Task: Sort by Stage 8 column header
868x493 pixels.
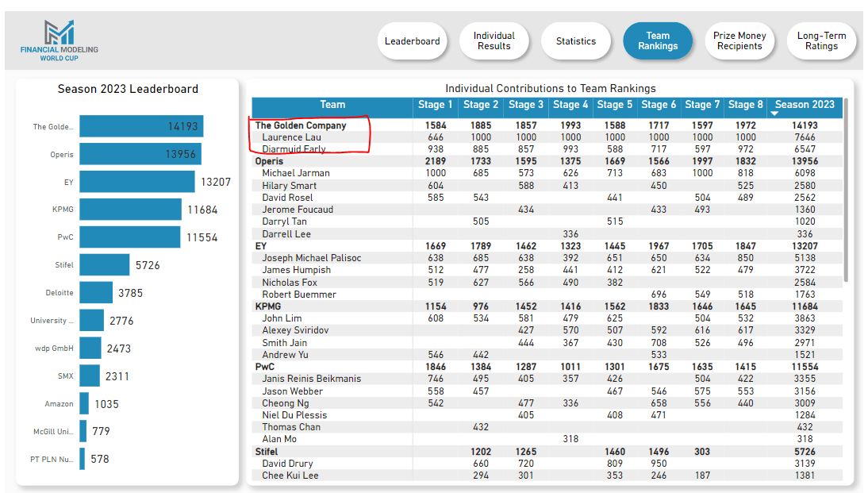Action: click(x=745, y=105)
